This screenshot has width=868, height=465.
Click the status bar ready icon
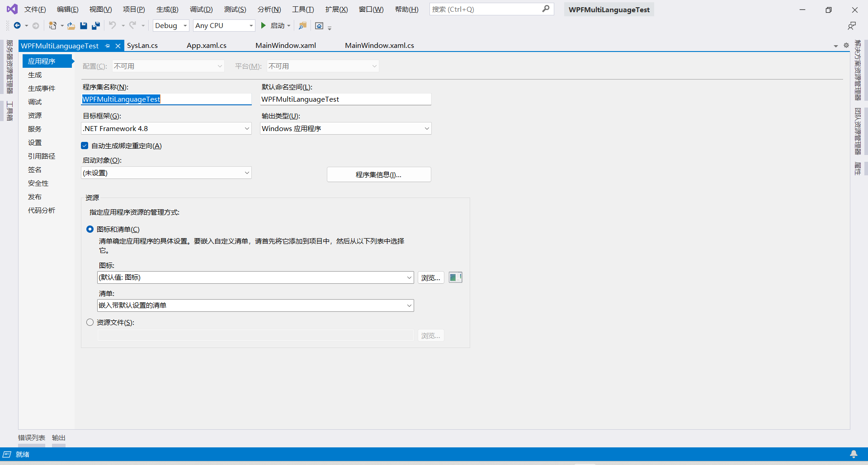(7, 454)
